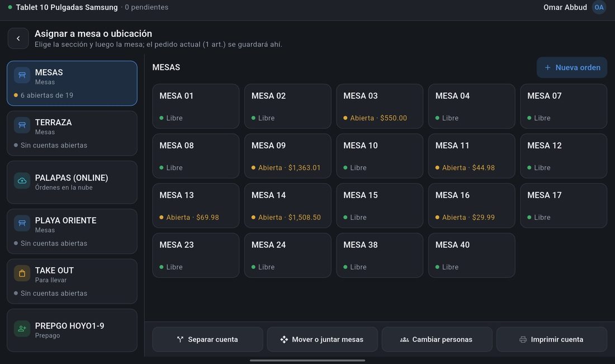Click the plus icon on Nueva orden
Image resolution: width=615 pixels, height=364 pixels.
click(x=547, y=68)
